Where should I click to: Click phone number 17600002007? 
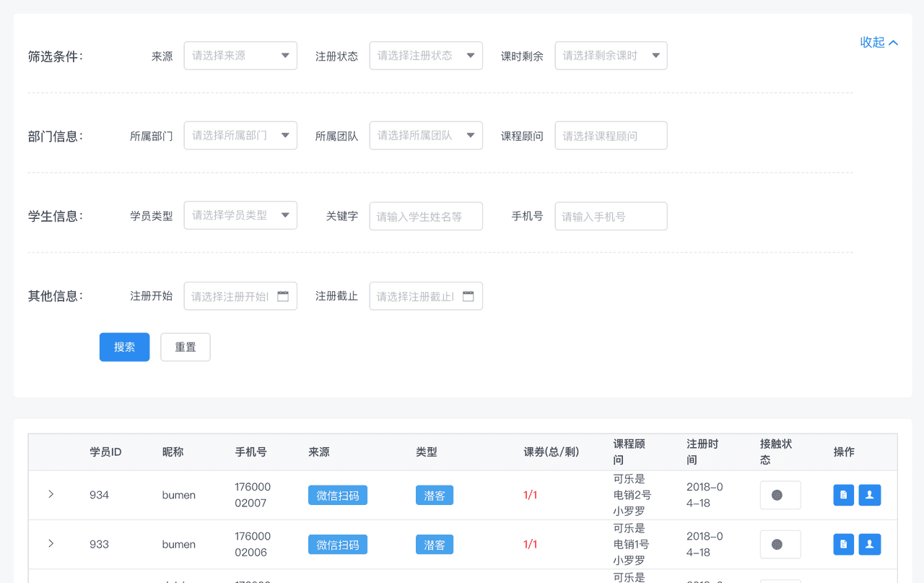pyautogui.click(x=253, y=495)
